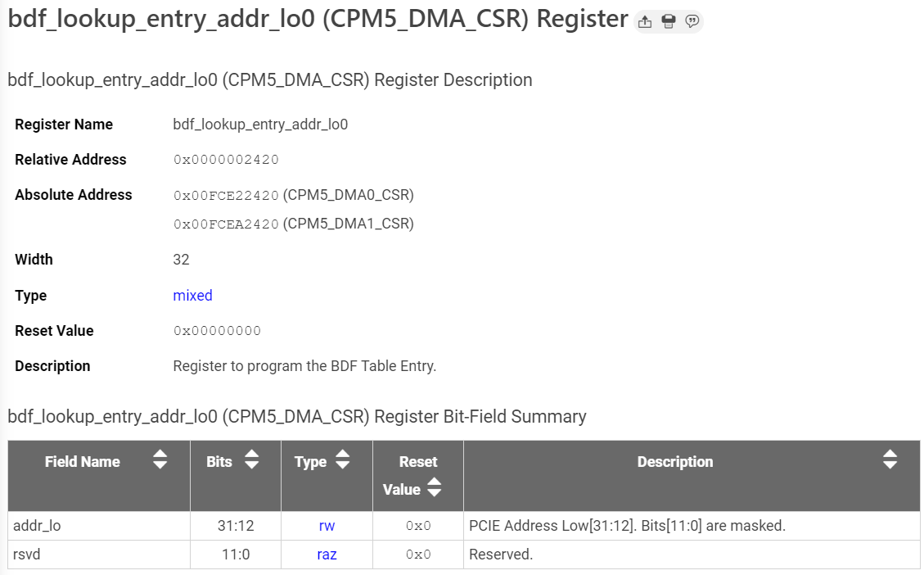This screenshot has width=924, height=575.
Task: Open the feedback comment tool
Action: (x=692, y=21)
